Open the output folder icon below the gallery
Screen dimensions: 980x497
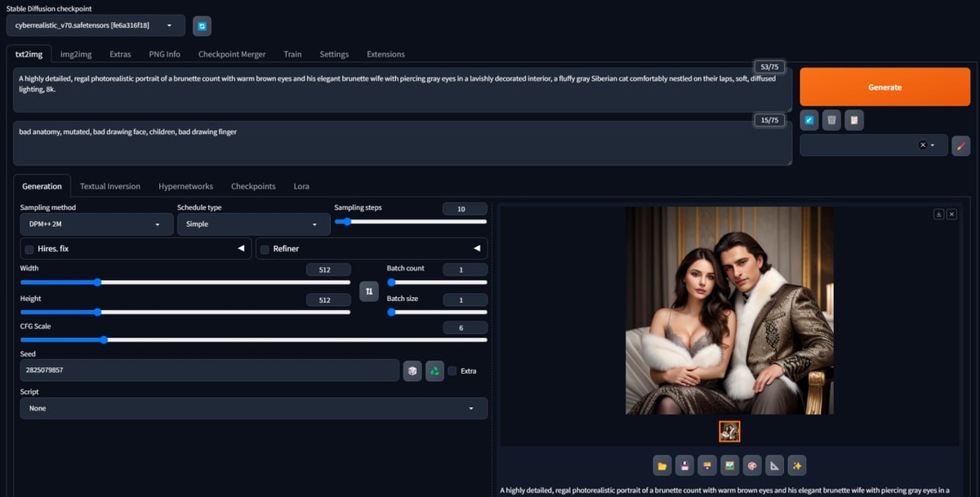tap(662, 465)
